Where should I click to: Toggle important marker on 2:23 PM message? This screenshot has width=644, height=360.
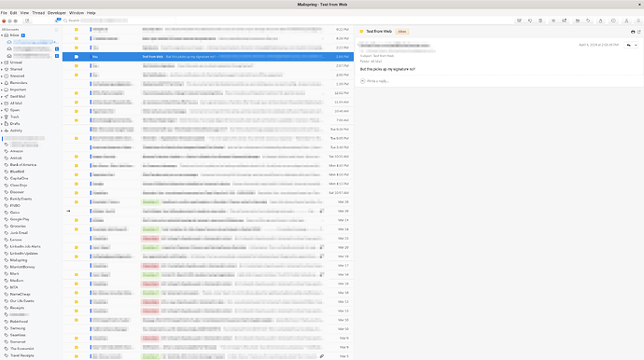[x=77, y=48]
